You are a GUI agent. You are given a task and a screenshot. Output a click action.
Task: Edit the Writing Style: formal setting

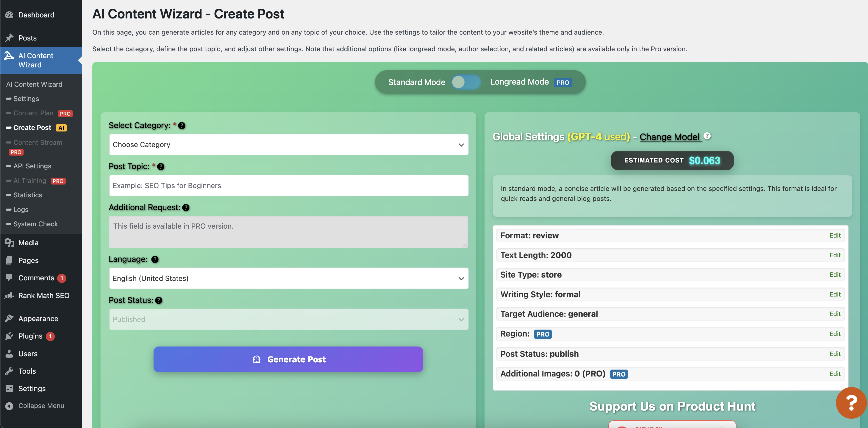pyautogui.click(x=835, y=294)
